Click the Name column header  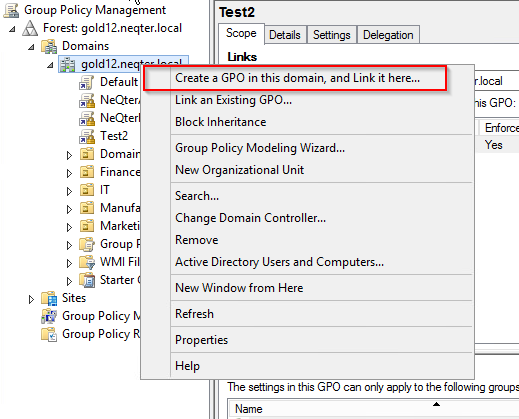(x=373, y=409)
